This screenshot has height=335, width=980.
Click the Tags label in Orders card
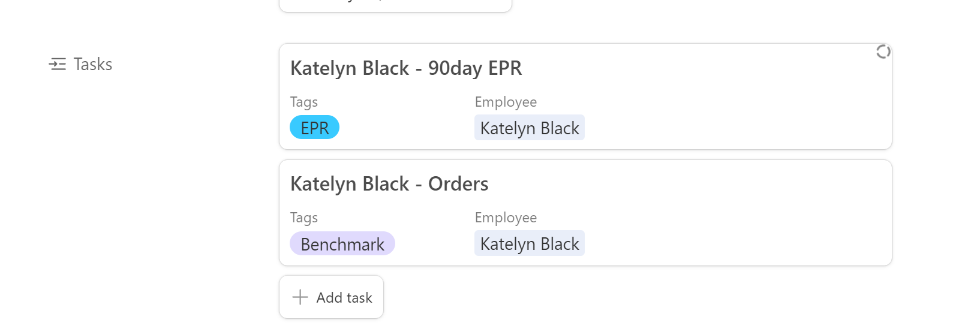pos(304,218)
